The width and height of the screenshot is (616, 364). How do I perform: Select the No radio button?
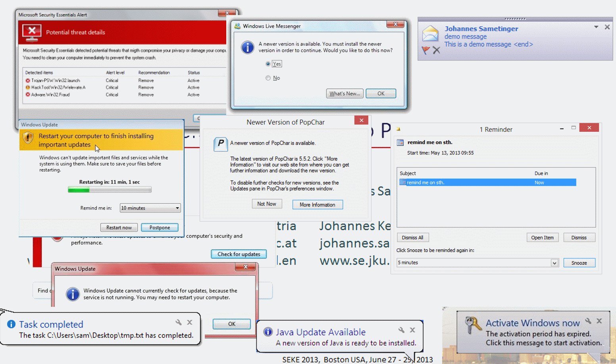tap(268, 78)
